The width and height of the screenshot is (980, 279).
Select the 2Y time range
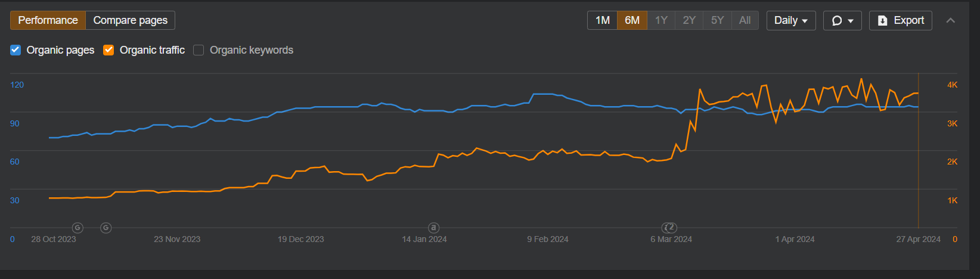click(689, 20)
